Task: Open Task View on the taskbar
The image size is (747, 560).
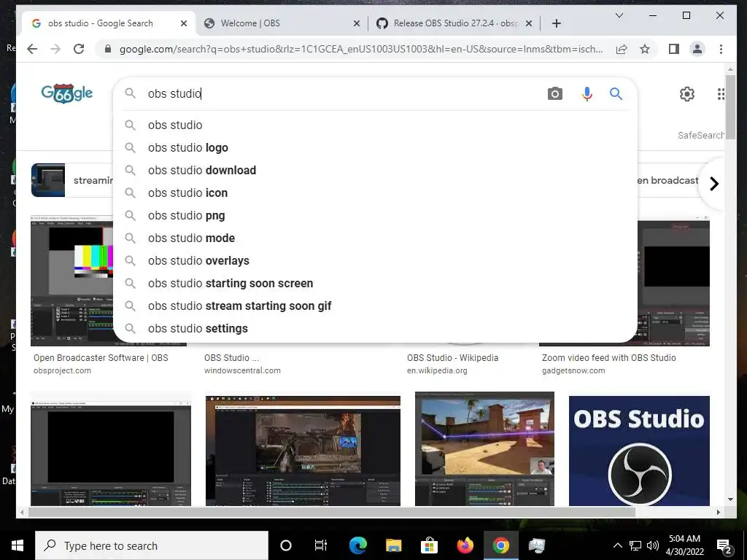Action: point(321,545)
